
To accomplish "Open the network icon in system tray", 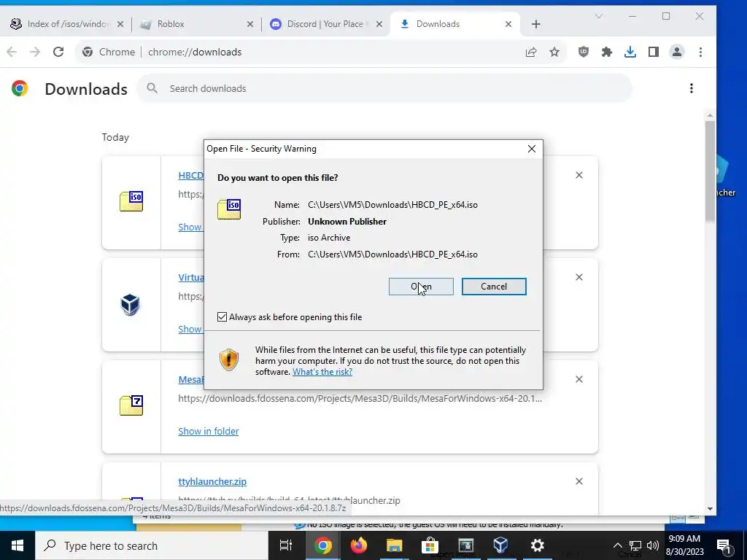I will click(x=635, y=545).
